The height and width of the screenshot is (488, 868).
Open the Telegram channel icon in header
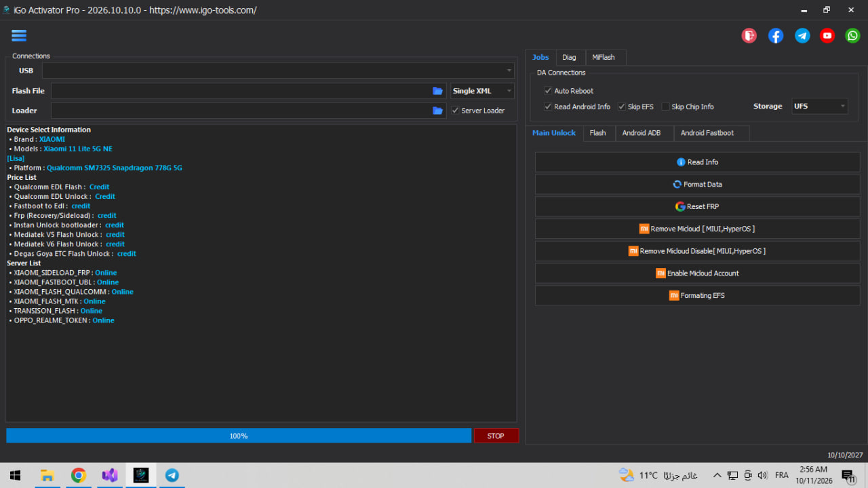coord(802,36)
